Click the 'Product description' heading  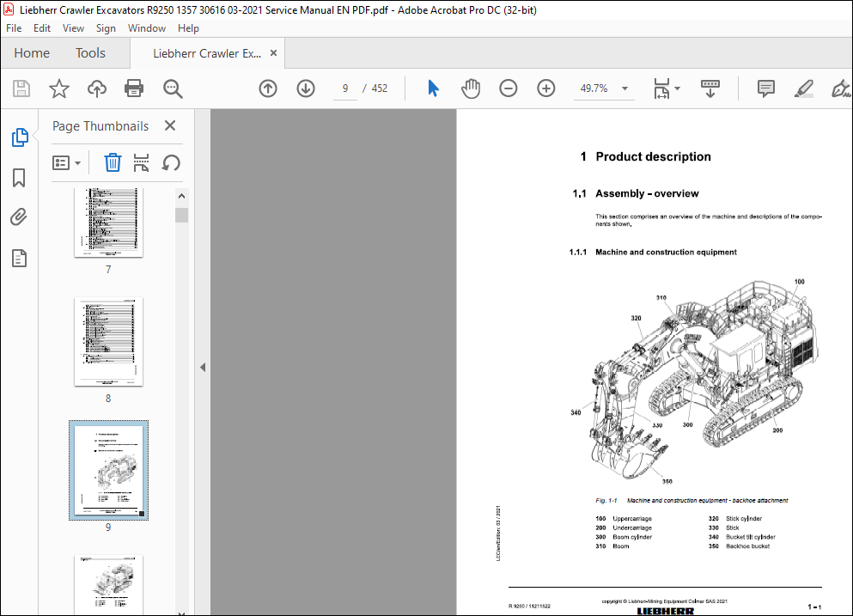point(653,156)
